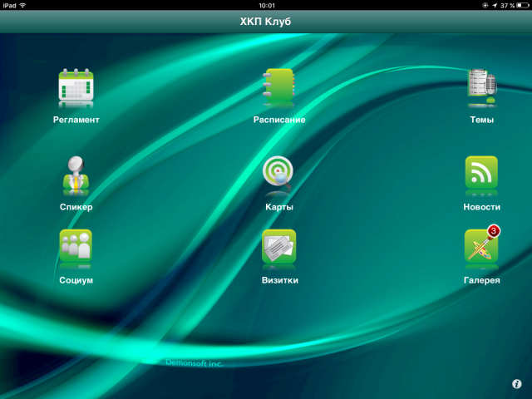Open the Карты target map icon
This screenshot has height=399, width=532.
278,172
